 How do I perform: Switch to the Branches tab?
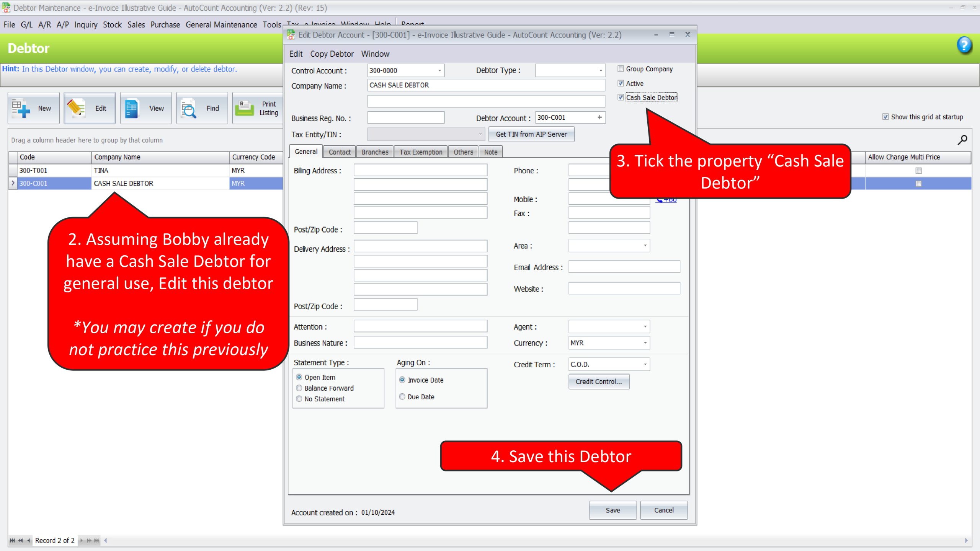click(x=375, y=152)
